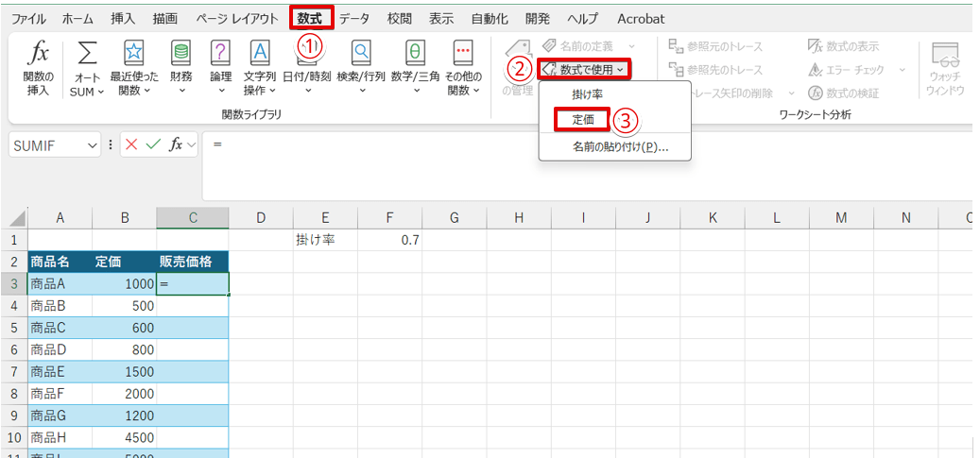Open the ファイル tab
The height and width of the screenshot is (458, 980).
[28, 19]
